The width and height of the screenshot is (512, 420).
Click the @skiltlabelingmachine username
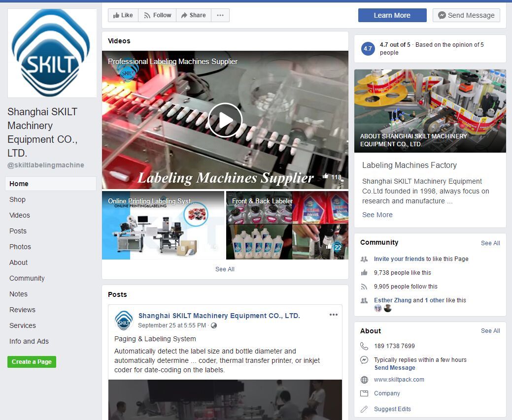tap(46, 165)
